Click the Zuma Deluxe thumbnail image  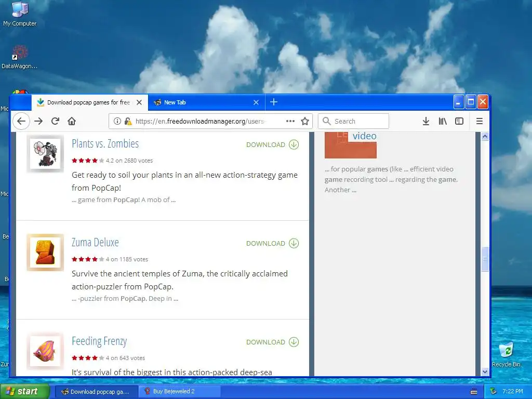point(45,252)
